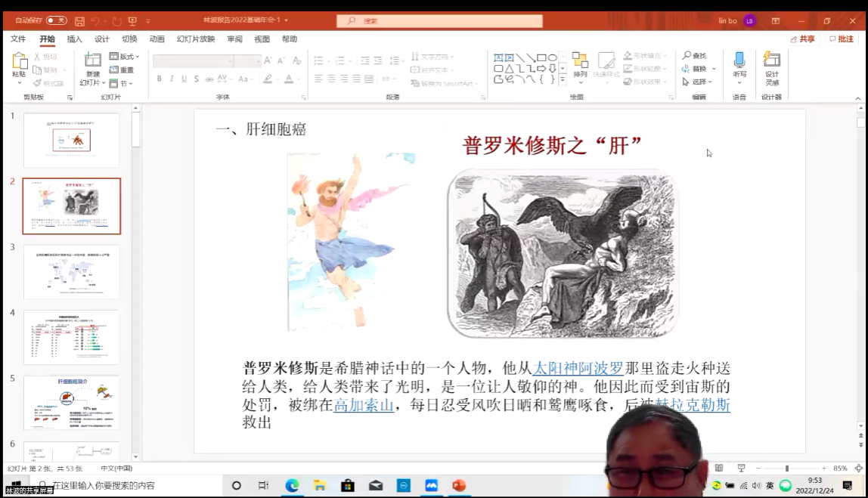
Task: Switch to the Insert (插入) tab
Action: (x=74, y=39)
